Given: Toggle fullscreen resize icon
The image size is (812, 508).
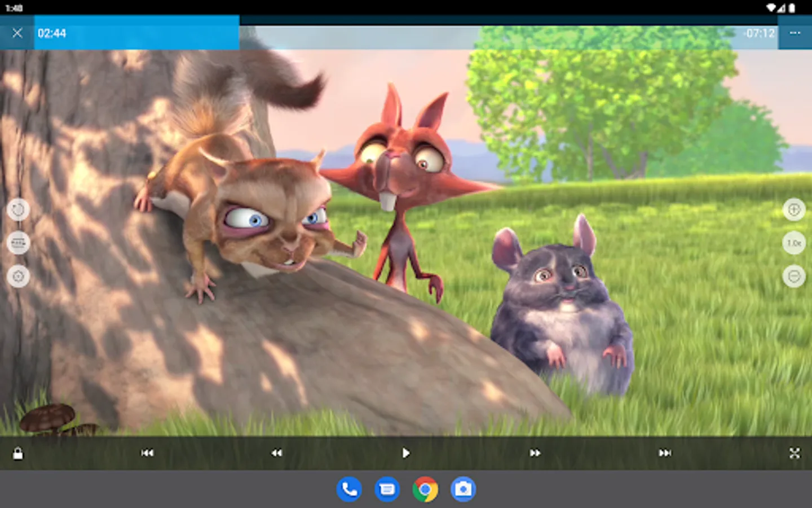Looking at the screenshot, I should 795,453.
